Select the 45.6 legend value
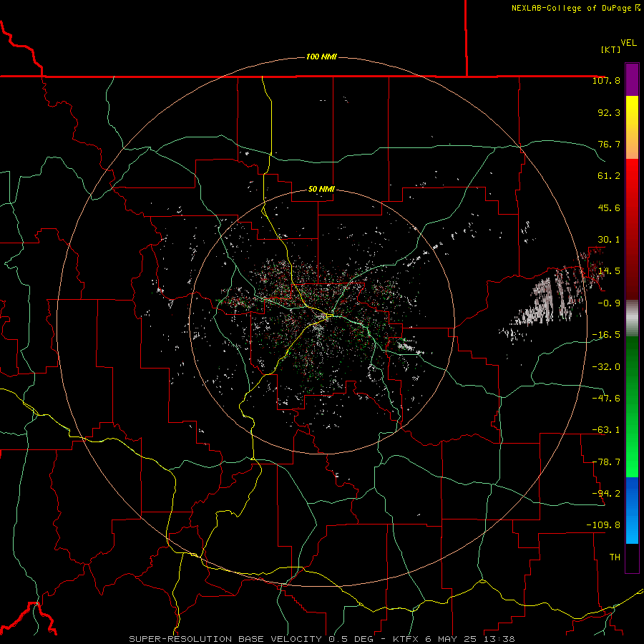644x644 pixels. coord(609,208)
